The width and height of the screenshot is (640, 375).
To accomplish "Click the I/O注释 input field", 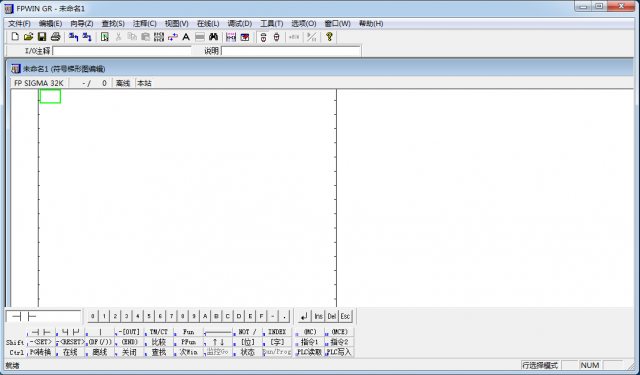I will point(122,51).
